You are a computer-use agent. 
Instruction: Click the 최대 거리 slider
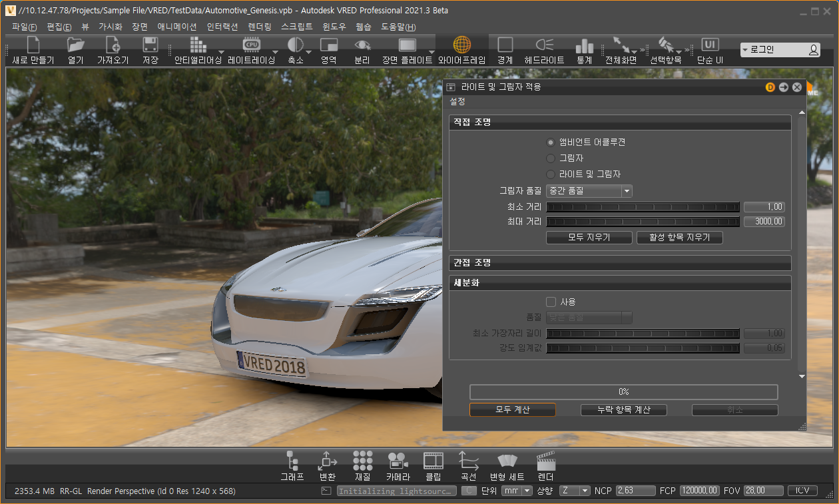[643, 222]
